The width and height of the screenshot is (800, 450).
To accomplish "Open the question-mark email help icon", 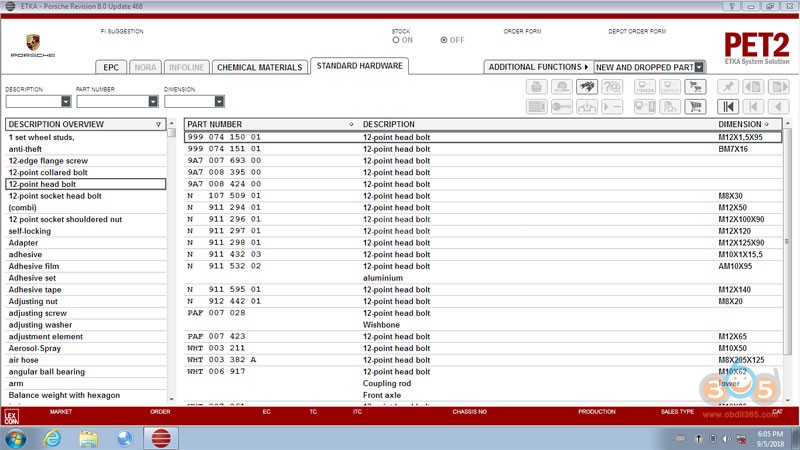I will click(x=612, y=87).
